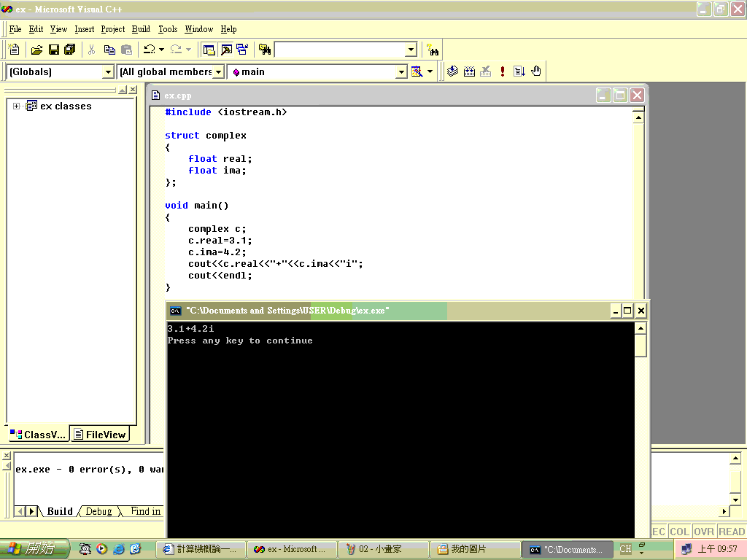This screenshot has height=560, width=747.
Task: Click the Save All toolbar icon
Action: point(70,50)
